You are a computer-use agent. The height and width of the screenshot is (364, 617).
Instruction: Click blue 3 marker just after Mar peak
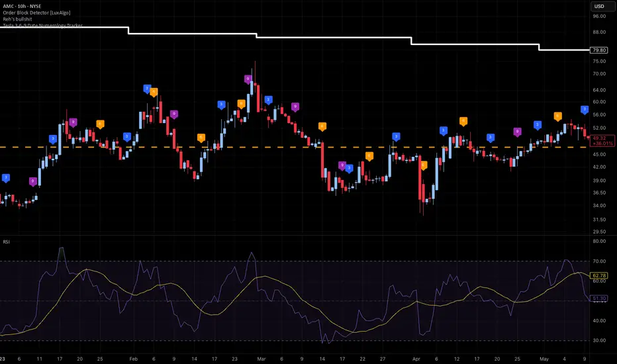tap(268, 101)
